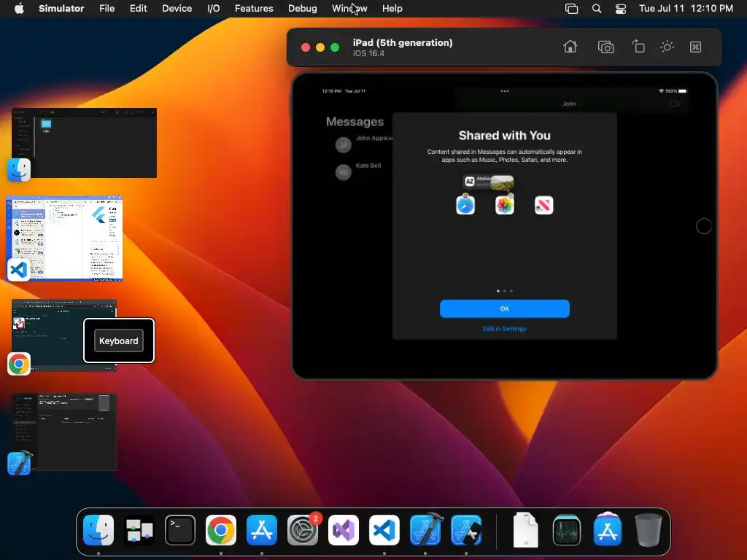Open the Help menu
The height and width of the screenshot is (560, 747).
(392, 8)
